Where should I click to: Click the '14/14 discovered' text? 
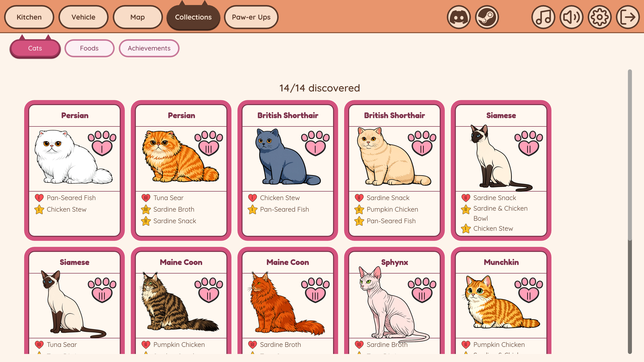(x=319, y=88)
